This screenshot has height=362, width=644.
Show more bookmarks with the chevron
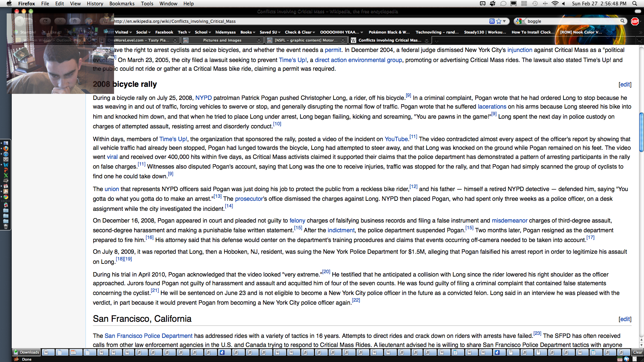pyautogui.click(x=641, y=33)
